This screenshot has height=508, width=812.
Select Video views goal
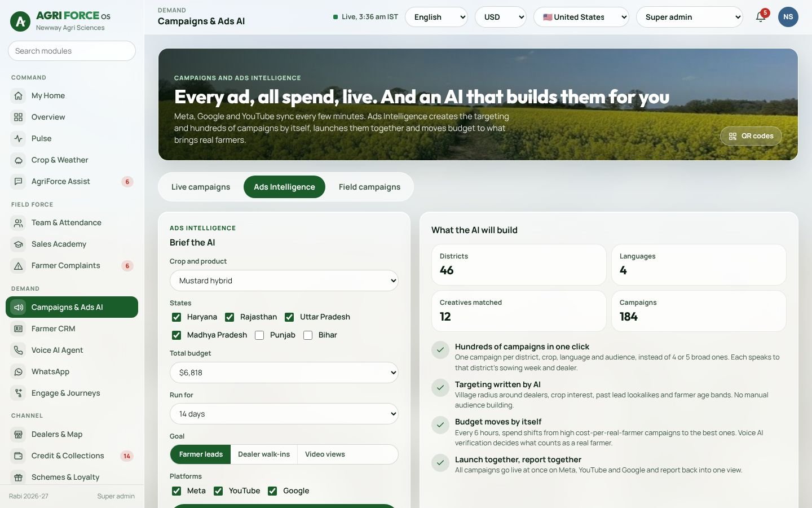coord(325,454)
